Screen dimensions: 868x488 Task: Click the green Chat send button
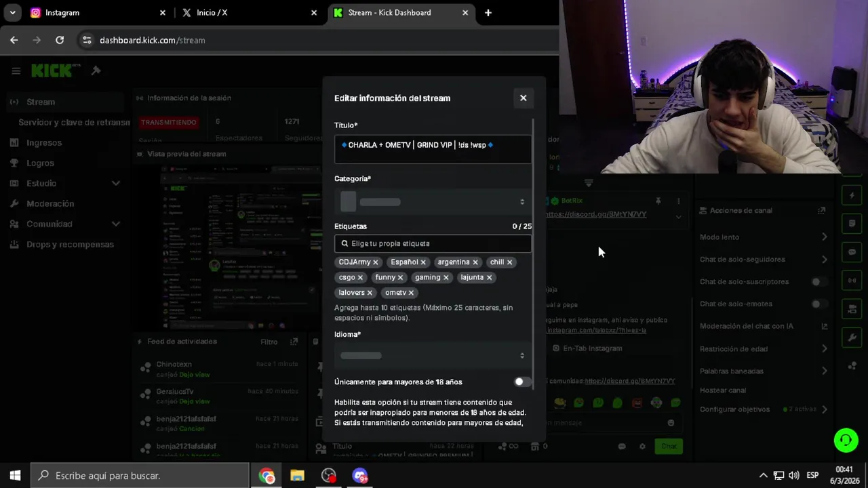669,446
